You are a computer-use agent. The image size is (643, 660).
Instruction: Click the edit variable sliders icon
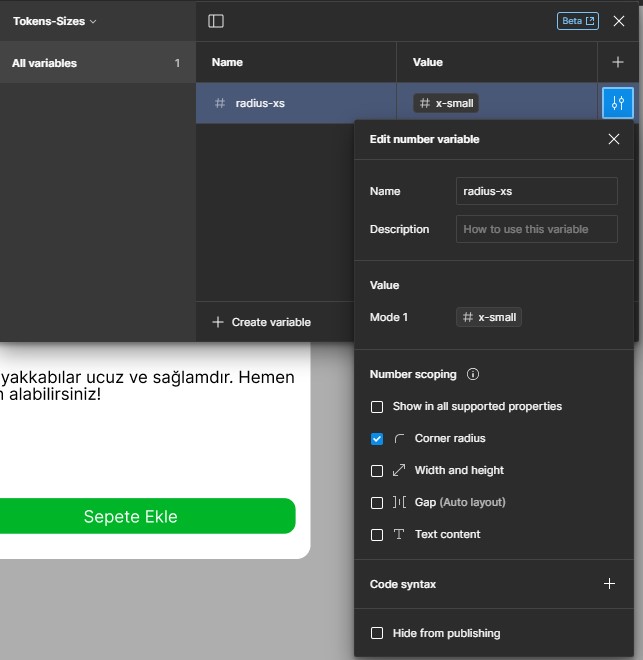coord(617,103)
